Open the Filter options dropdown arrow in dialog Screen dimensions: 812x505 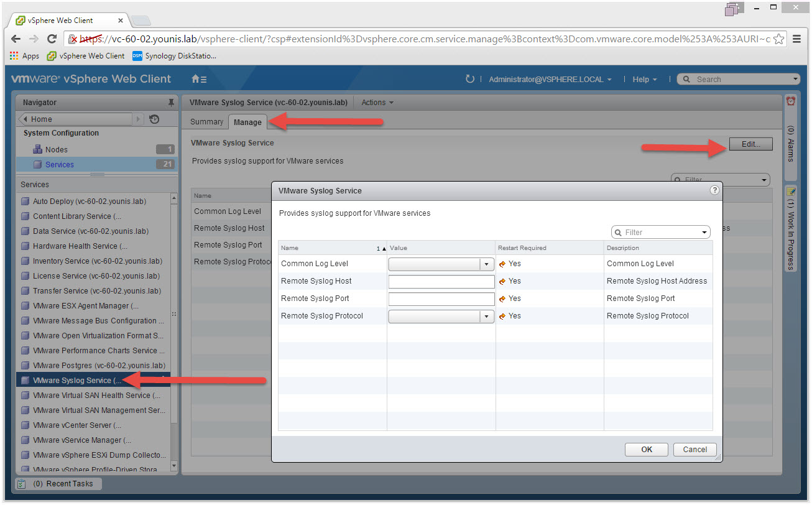coord(704,233)
